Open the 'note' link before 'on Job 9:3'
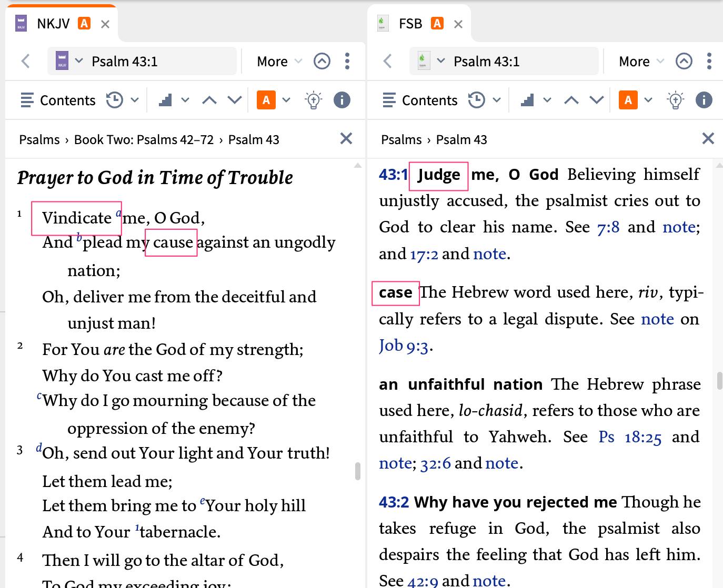The height and width of the screenshot is (588, 723). coord(658,319)
